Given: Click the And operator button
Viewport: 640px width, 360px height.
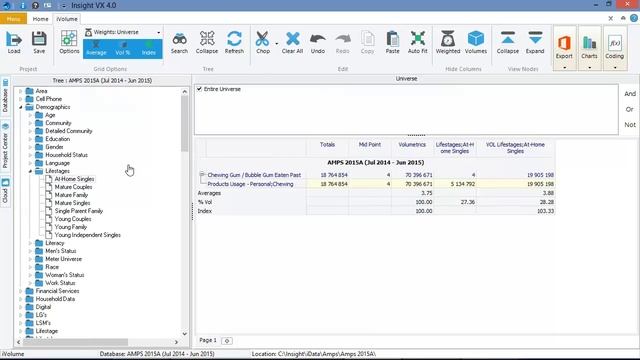Looking at the screenshot, I should (x=630, y=94).
